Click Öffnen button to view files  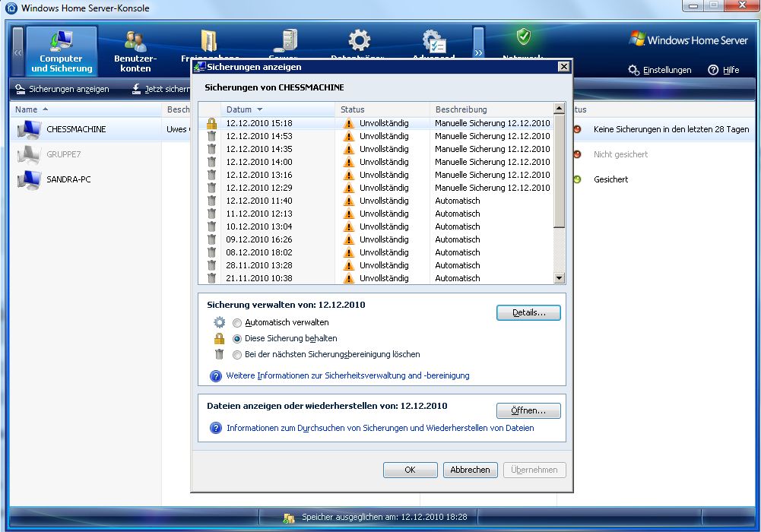click(528, 410)
